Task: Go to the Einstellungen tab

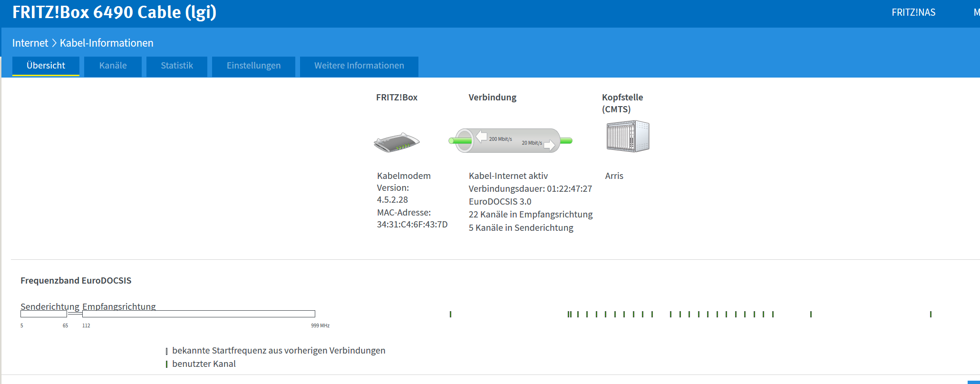Action: (x=253, y=66)
